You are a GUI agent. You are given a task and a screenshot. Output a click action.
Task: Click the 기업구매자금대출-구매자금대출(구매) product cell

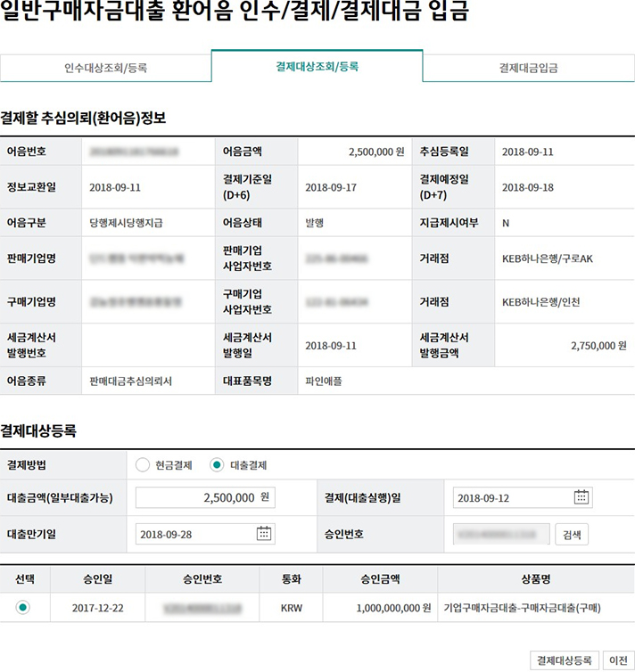click(535, 608)
